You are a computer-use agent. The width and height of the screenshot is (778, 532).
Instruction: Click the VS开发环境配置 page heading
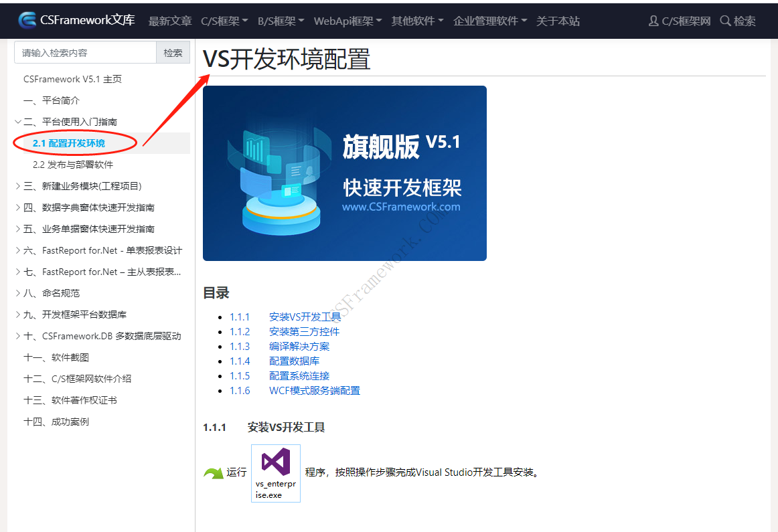pos(287,59)
